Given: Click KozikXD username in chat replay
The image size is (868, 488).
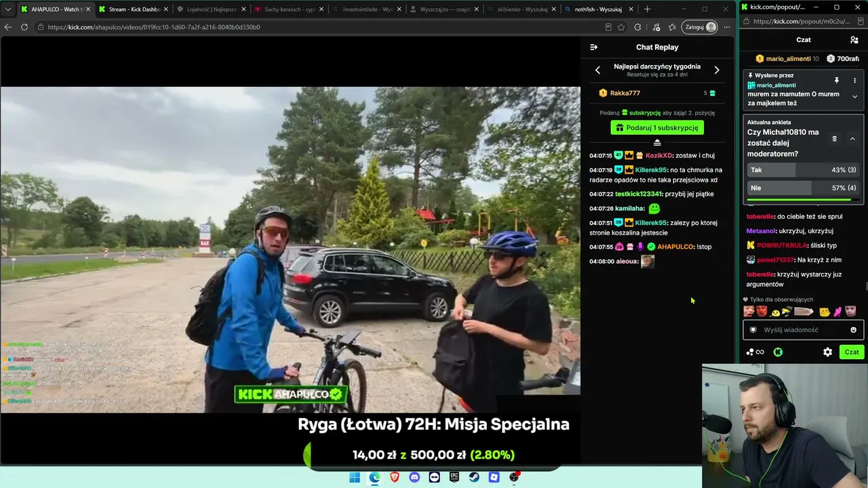Looking at the screenshot, I should (x=658, y=155).
